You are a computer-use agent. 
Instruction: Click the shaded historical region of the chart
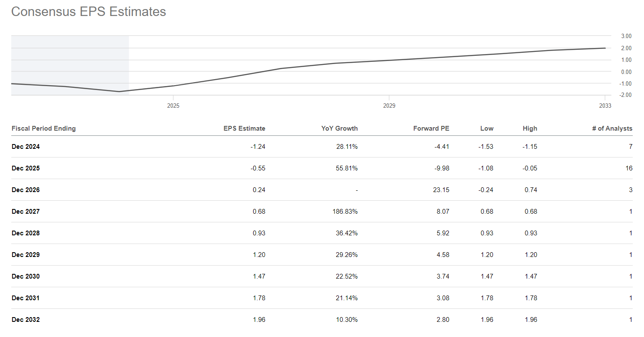tap(70, 56)
